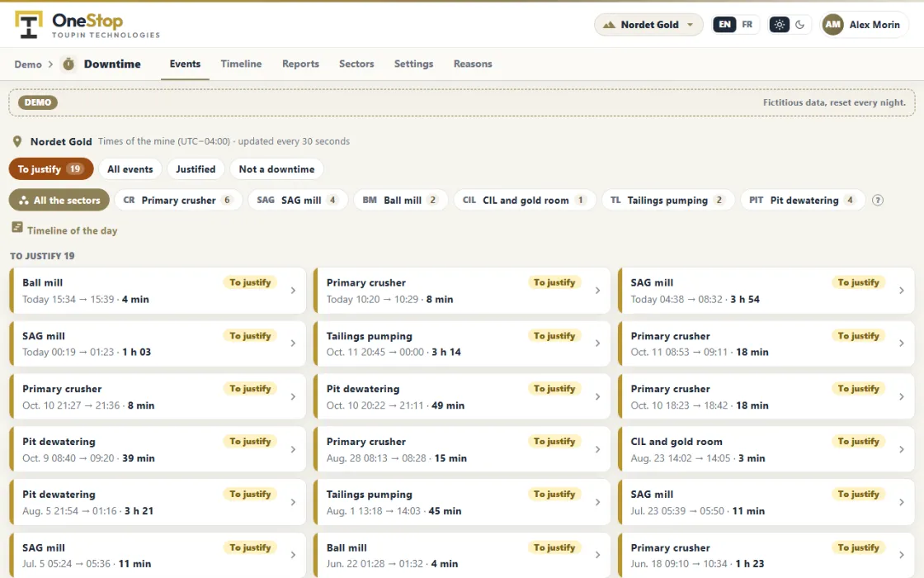This screenshot has height=578, width=924.
Task: Switch to dark theme moon icon
Action: pyautogui.click(x=799, y=25)
